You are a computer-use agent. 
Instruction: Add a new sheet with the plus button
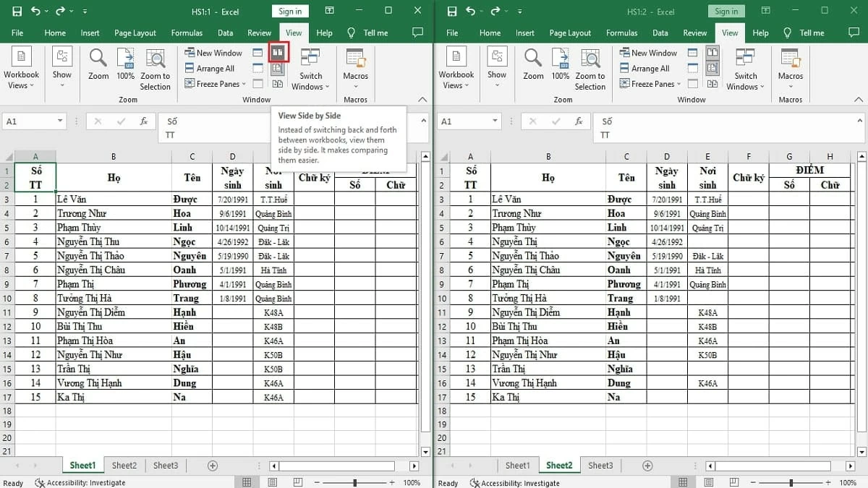[x=213, y=465]
